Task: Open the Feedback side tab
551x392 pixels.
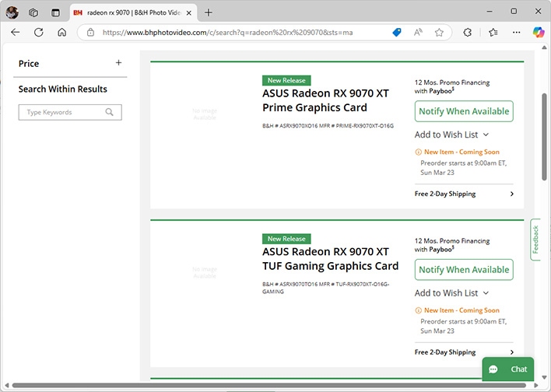Action: tap(535, 240)
